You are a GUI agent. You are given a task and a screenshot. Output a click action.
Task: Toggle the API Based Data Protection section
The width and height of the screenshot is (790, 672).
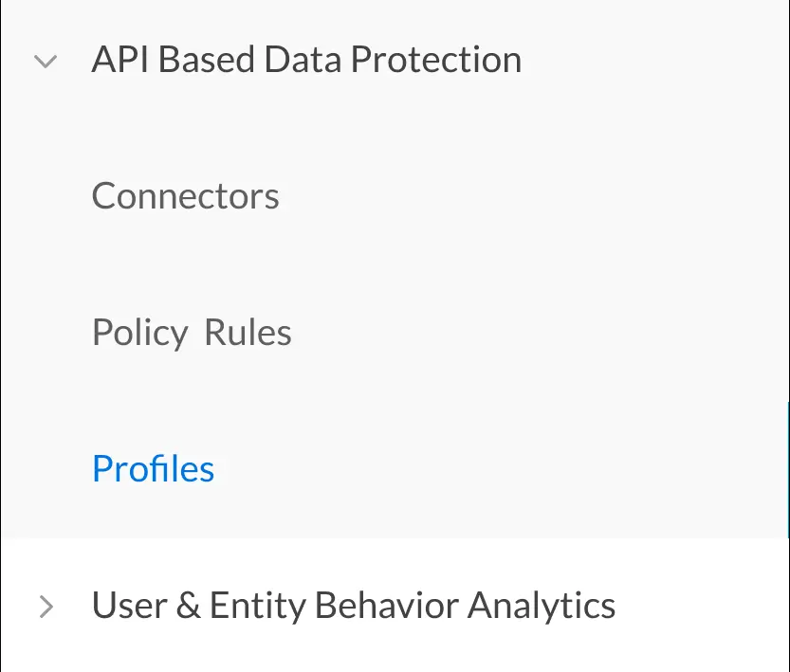pos(45,62)
